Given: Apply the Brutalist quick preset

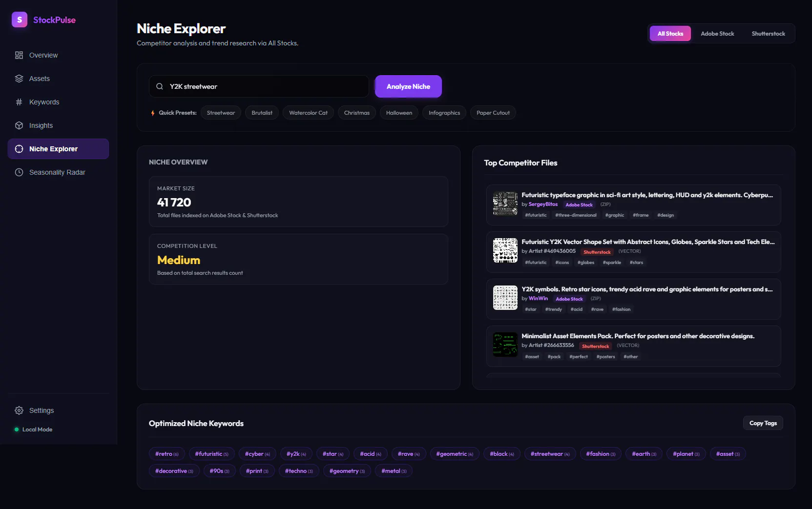Looking at the screenshot, I should (x=262, y=113).
